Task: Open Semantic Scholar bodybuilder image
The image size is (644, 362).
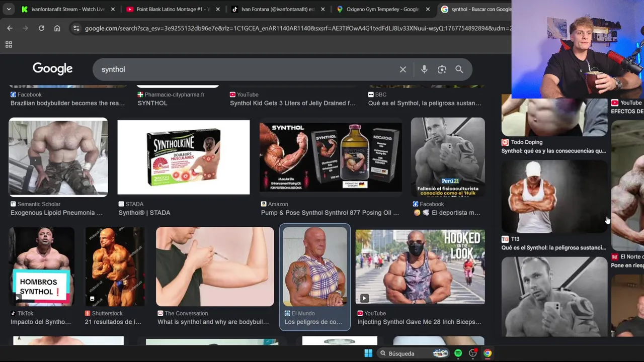Action: click(58, 157)
